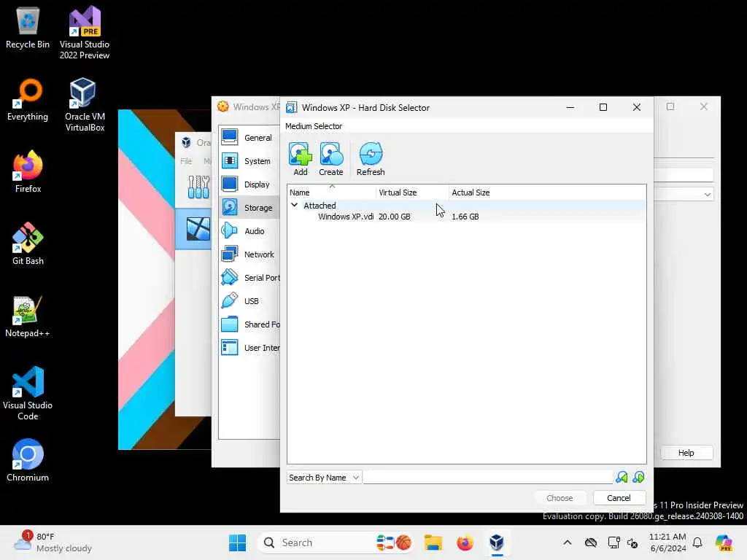Open File menu in VirtualBox Manager
The width and height of the screenshot is (747, 560).
coord(186,161)
